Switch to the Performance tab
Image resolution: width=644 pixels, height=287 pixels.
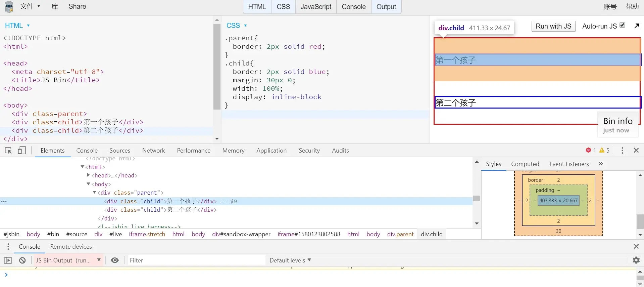tap(194, 151)
